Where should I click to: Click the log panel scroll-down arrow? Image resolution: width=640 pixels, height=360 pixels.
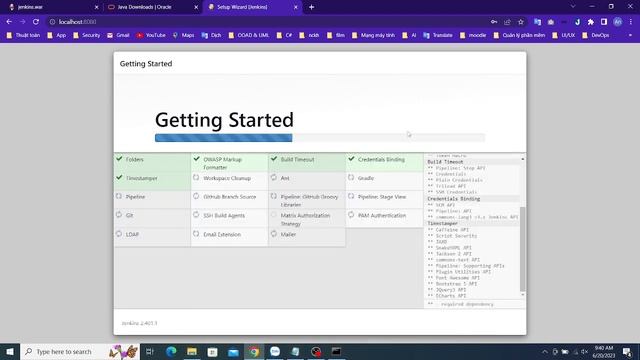522,295
